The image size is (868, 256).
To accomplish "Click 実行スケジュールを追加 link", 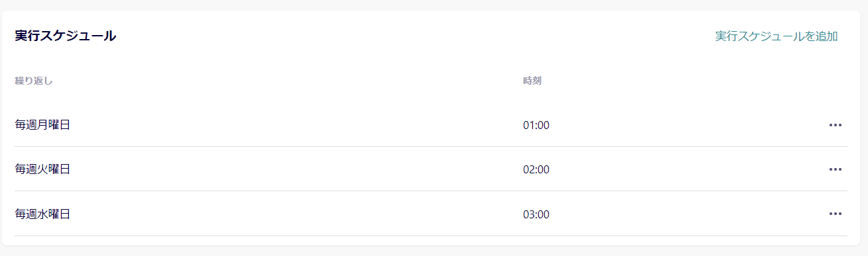I will coord(777,36).
